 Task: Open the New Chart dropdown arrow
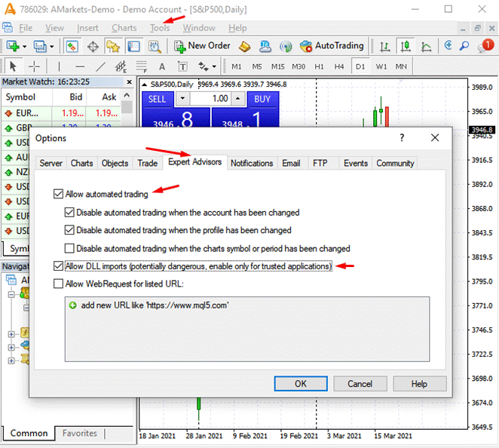25,47
